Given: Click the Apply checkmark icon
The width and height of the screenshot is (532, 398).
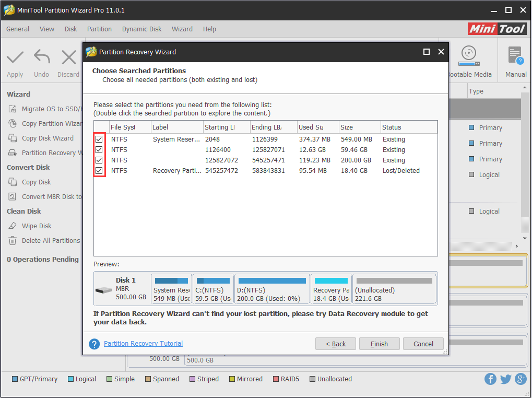Looking at the screenshot, I should (x=15, y=57).
